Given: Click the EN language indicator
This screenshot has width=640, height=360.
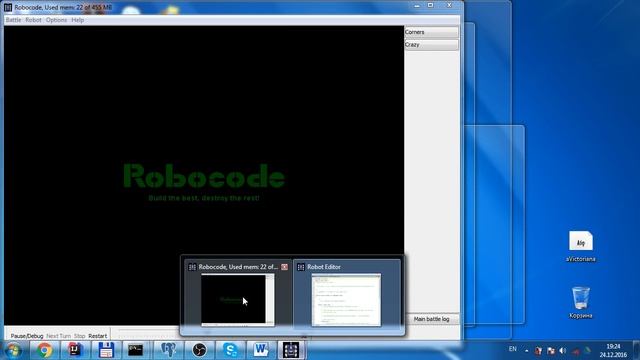Looking at the screenshot, I should [x=513, y=349].
